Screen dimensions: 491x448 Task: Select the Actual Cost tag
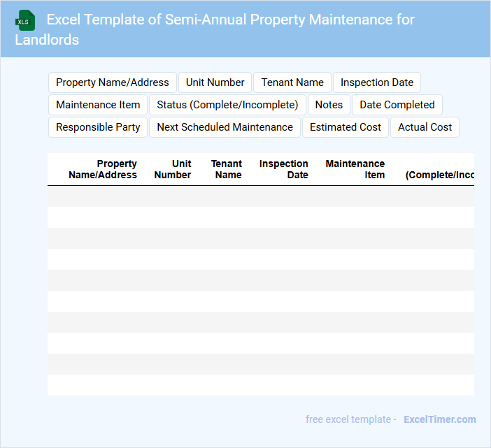pos(425,127)
